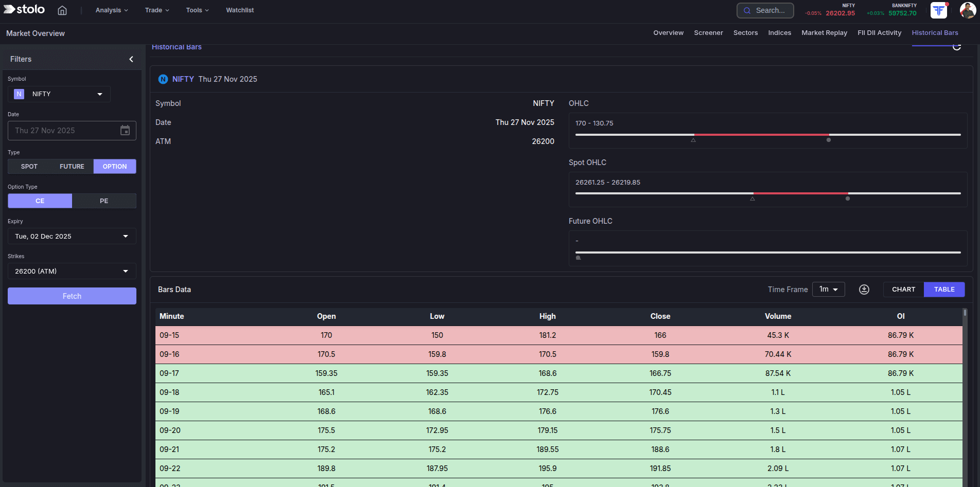Collapse the Filters panel with the chevron
The width and height of the screenshot is (980, 487).
coord(131,59)
